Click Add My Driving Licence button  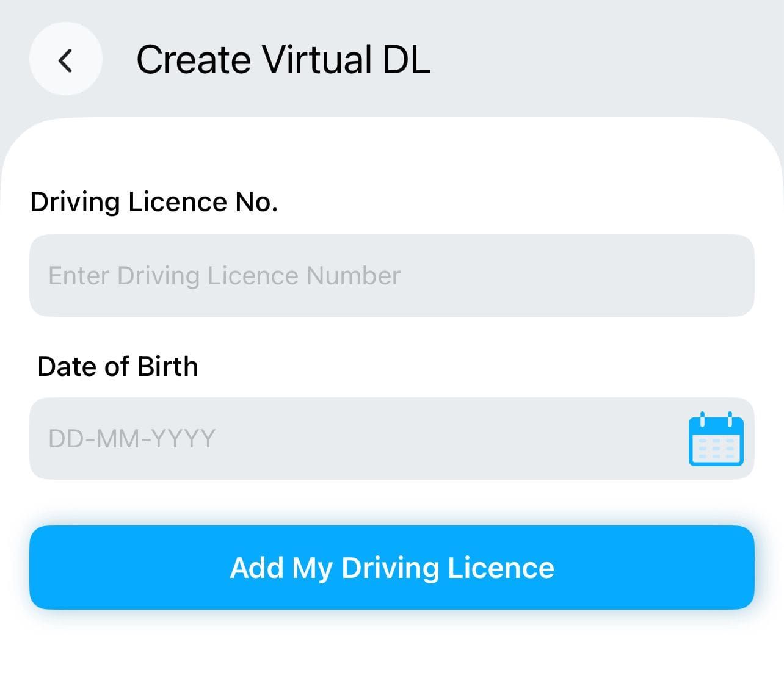pos(391,567)
